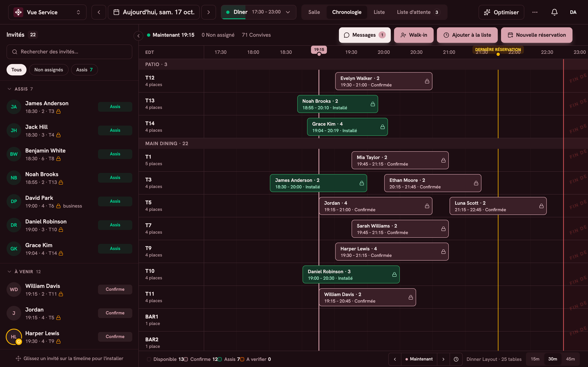Select the Tous filter pill
The height and width of the screenshot is (367, 588).
point(17,70)
